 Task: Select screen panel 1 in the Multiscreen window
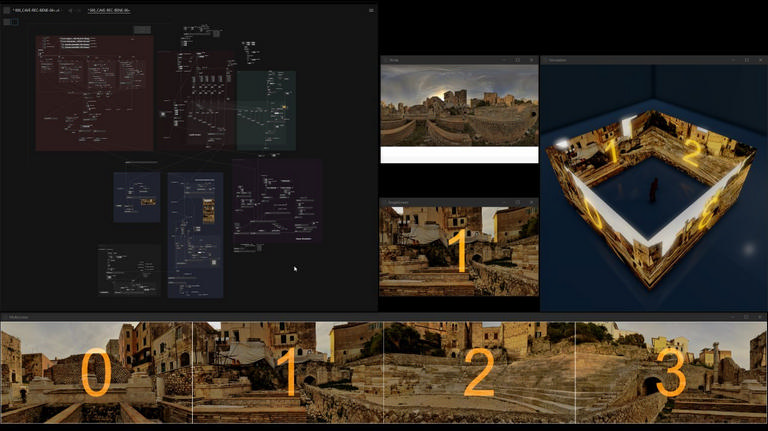point(288,372)
